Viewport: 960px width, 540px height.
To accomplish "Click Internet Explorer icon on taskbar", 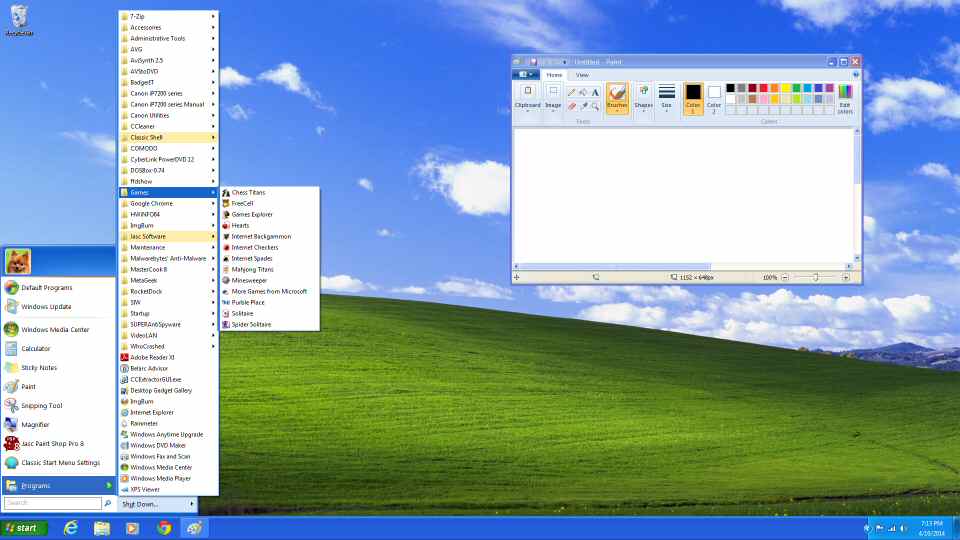I will 71,528.
